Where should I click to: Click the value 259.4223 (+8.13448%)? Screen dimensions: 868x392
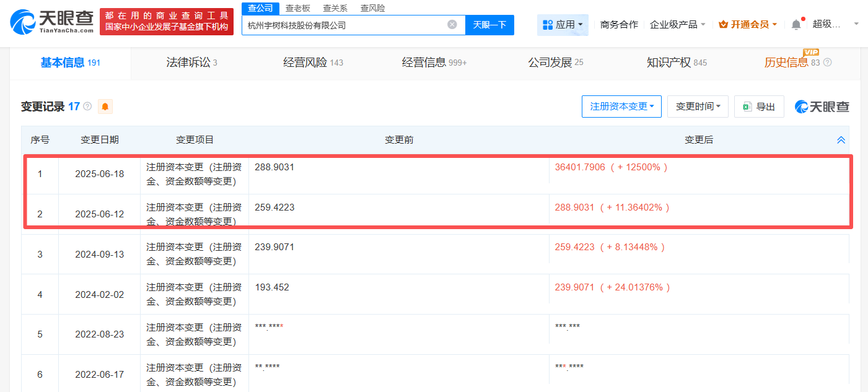610,247
